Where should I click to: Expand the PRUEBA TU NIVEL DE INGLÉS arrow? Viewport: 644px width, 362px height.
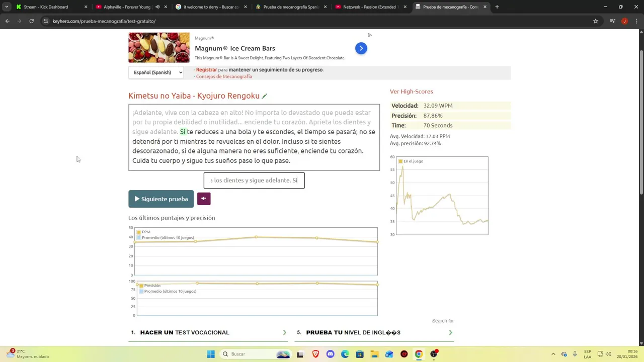(x=450, y=332)
